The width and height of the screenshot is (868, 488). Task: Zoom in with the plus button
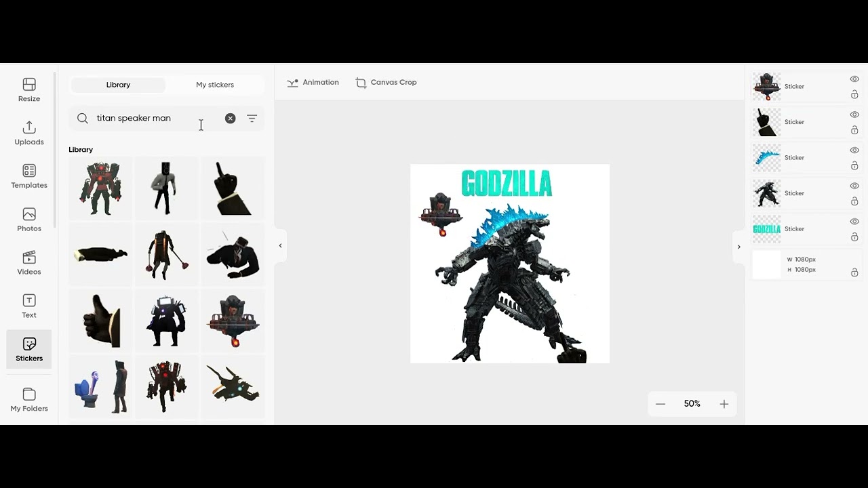724,404
